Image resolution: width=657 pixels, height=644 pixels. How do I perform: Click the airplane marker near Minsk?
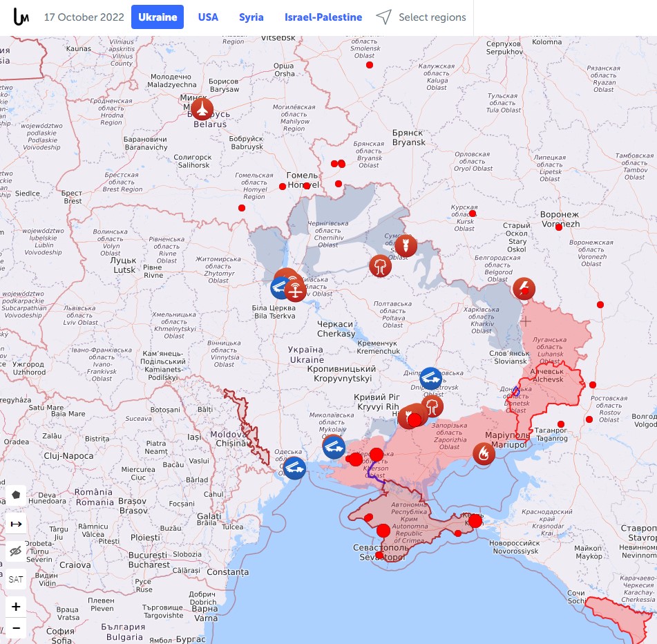tap(202, 108)
